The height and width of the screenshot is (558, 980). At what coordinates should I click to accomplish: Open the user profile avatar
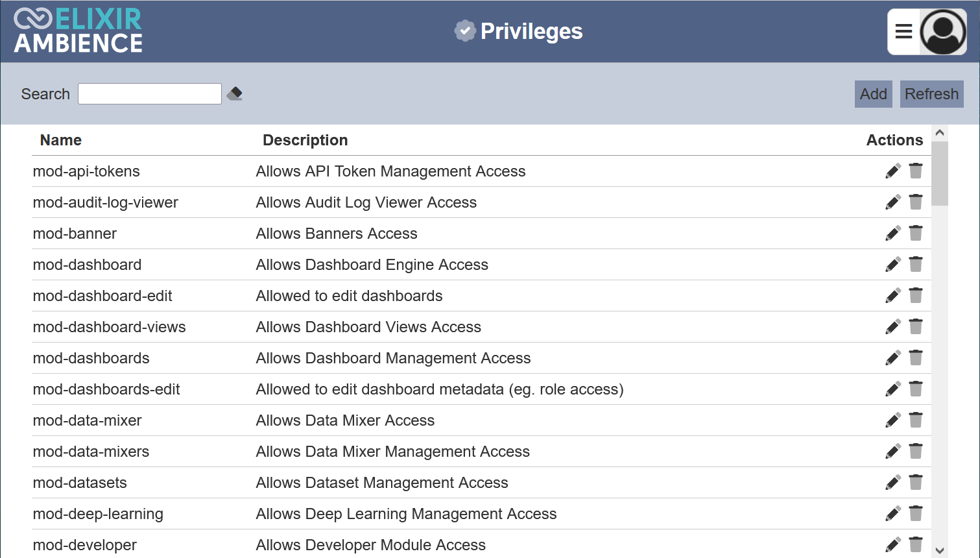(x=943, y=32)
